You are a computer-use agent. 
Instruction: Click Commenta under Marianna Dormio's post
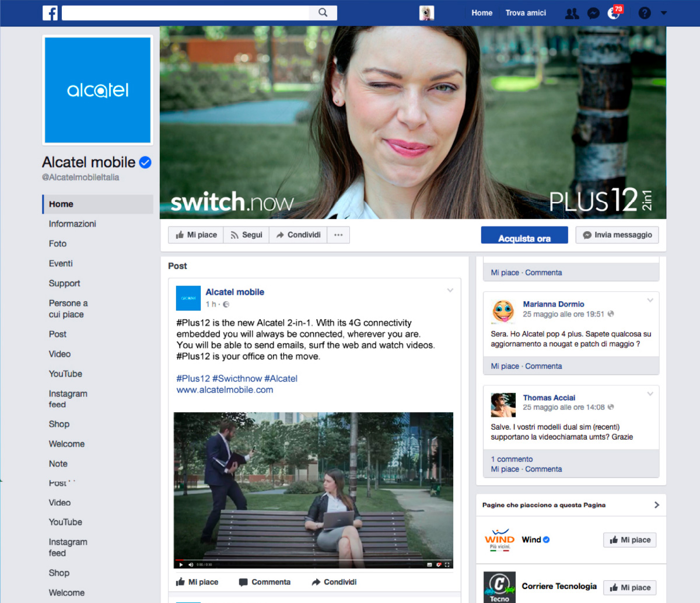tap(544, 367)
